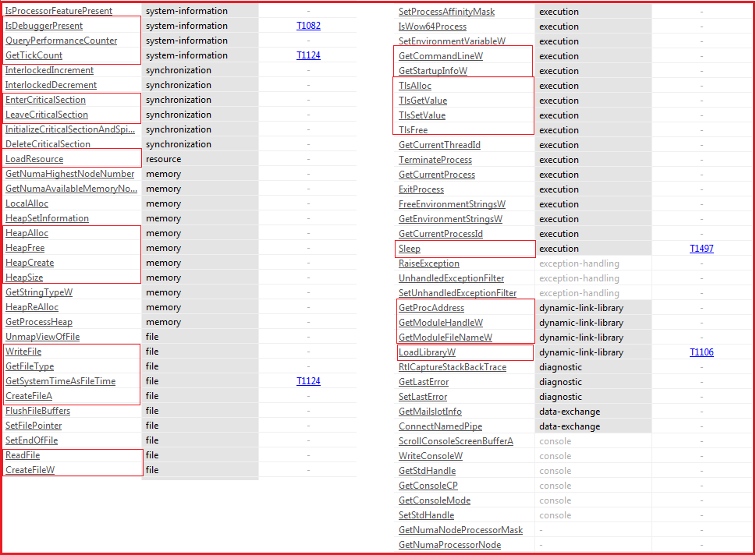Image resolution: width=756 pixels, height=555 pixels.
Task: Open the T1497 link beside Sleep
Action: pos(701,249)
